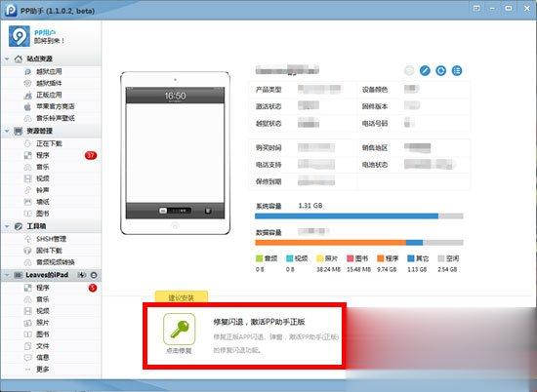Open 正在下载 download list

pos(50,143)
